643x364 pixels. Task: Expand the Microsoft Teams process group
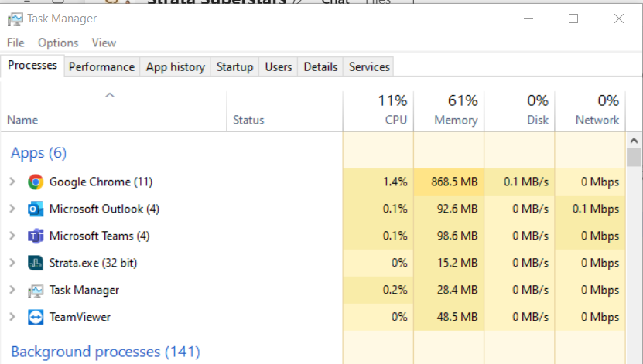pyautogui.click(x=12, y=236)
